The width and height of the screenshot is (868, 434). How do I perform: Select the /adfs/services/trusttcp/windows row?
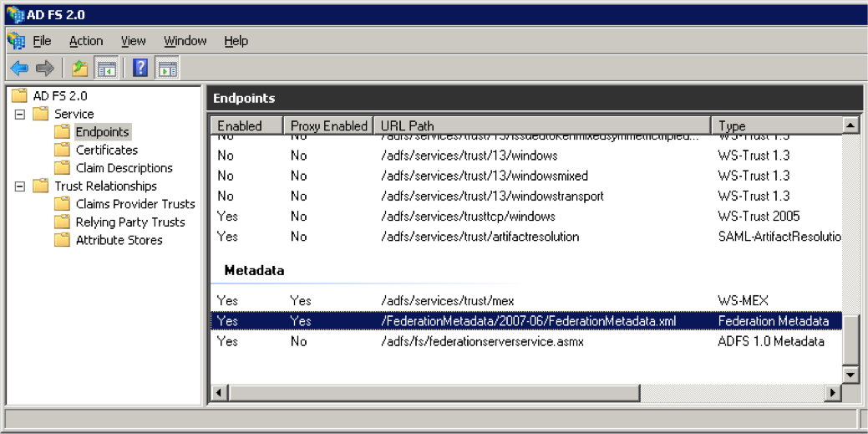[x=526, y=217]
